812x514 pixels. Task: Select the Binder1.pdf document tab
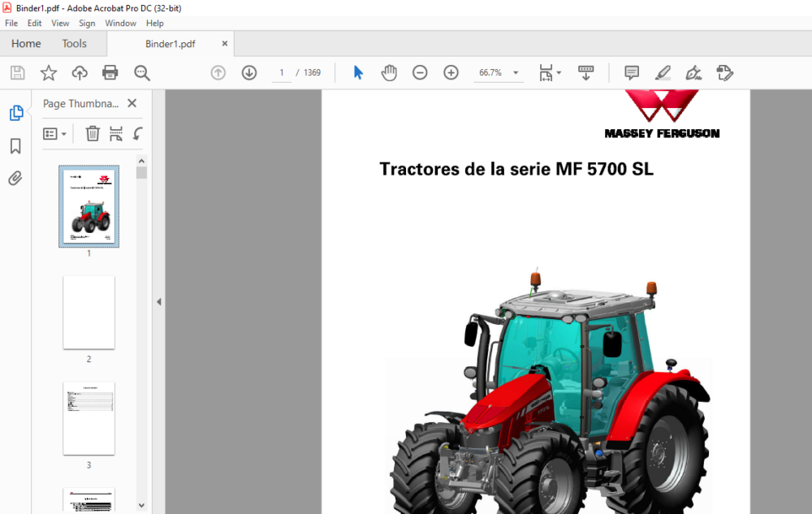point(171,44)
